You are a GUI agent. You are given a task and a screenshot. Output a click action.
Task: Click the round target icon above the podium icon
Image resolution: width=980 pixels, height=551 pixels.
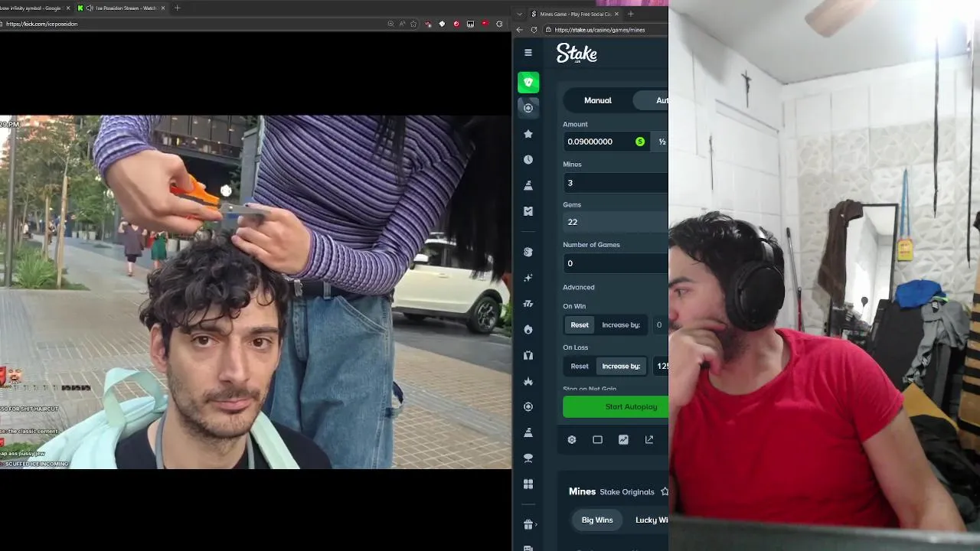[528, 407]
